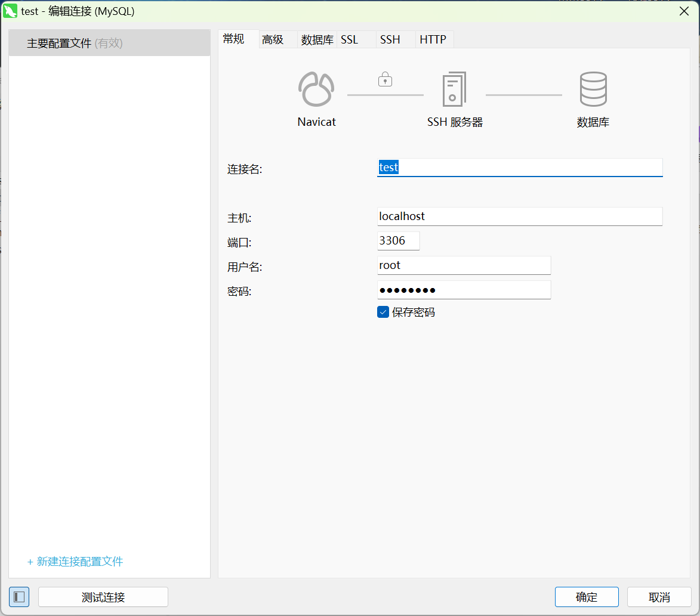Switch to the HTTP tab
This screenshot has width=700, height=616.
click(x=433, y=40)
